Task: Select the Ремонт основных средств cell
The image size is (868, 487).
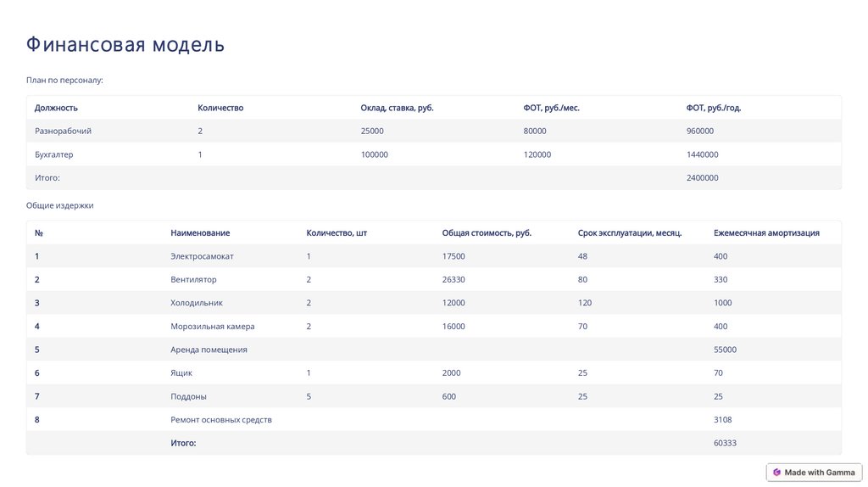Action: (x=220, y=419)
